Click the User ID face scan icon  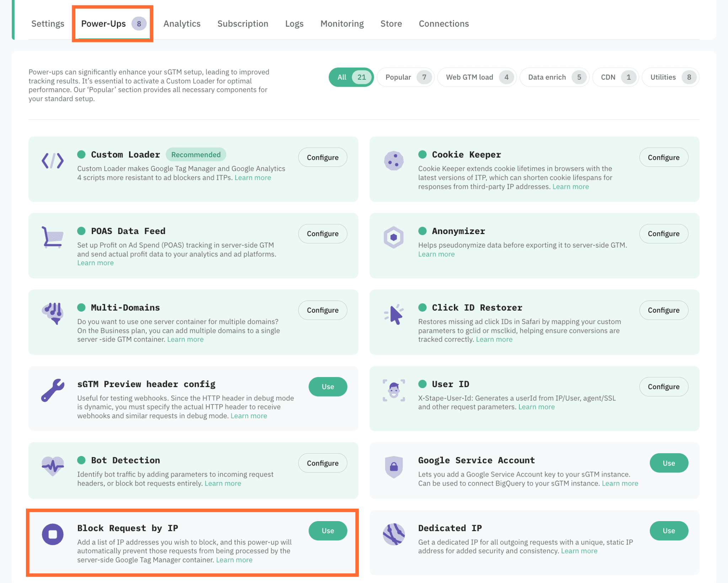tap(394, 390)
